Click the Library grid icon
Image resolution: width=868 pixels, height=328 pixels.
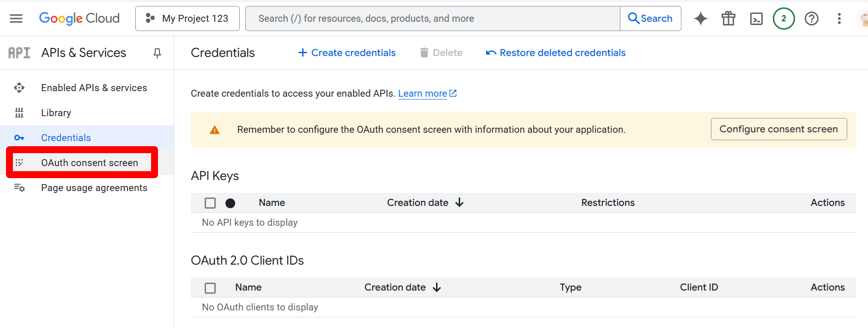tap(19, 113)
